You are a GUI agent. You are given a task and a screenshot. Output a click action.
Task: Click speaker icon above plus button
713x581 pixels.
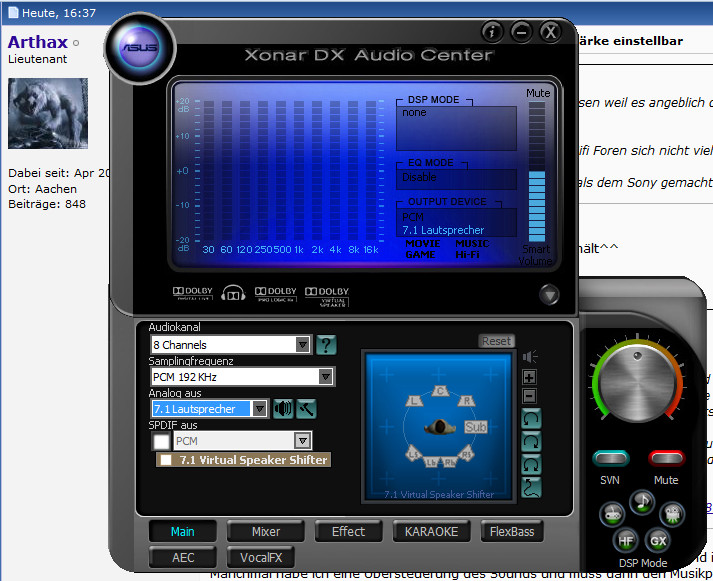click(x=530, y=357)
